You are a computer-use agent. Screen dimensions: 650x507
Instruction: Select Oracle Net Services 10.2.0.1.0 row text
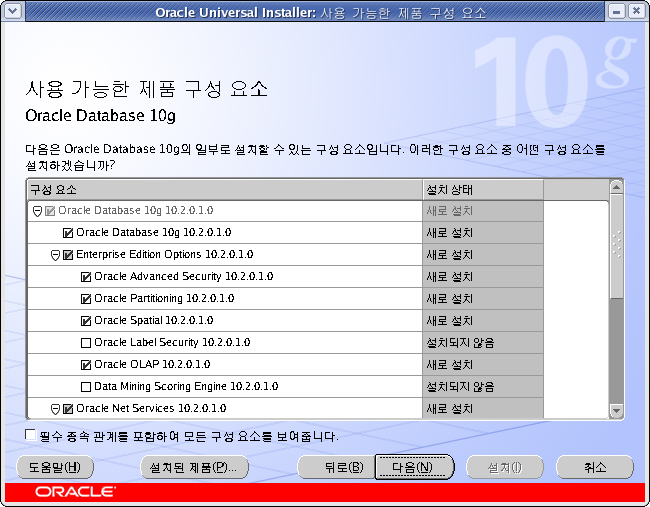(151, 408)
